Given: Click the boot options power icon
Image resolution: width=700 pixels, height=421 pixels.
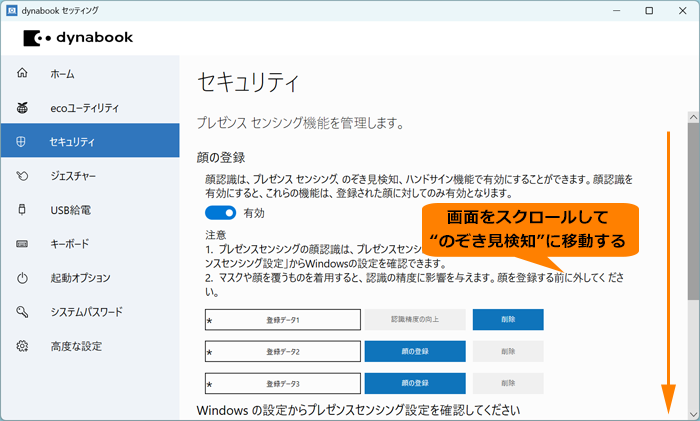Looking at the screenshot, I should (22, 278).
